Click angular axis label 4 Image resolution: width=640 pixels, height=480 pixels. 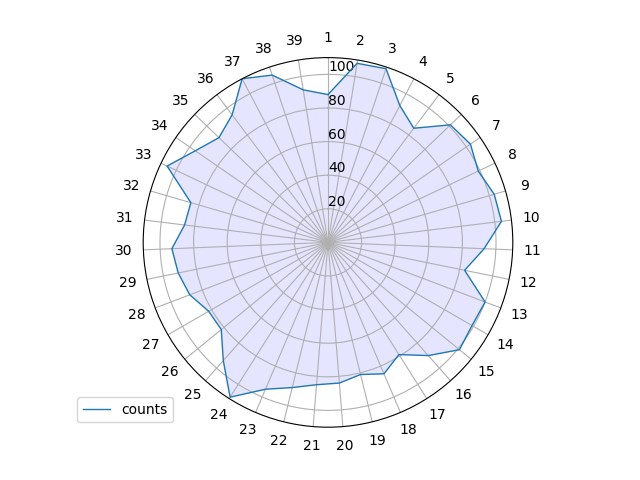423,61
